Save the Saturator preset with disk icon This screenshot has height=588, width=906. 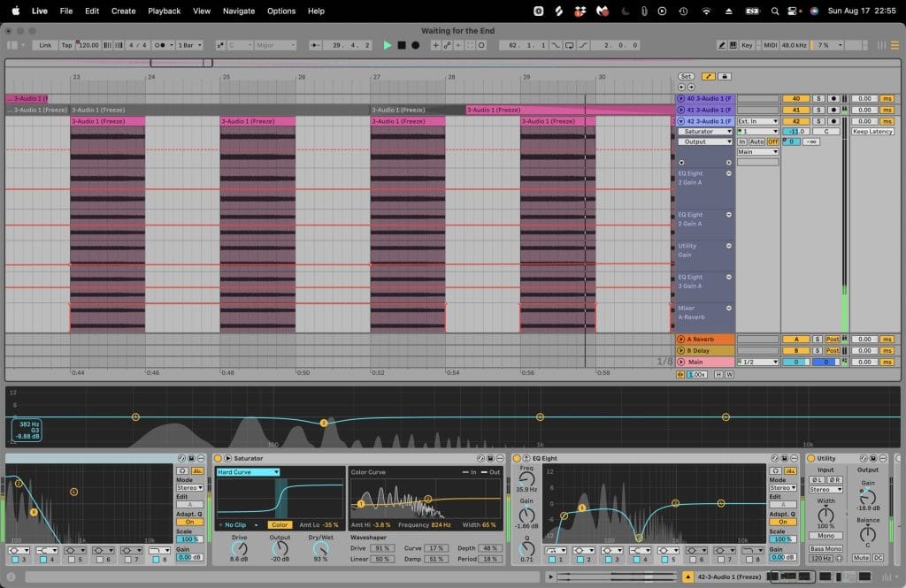point(490,458)
